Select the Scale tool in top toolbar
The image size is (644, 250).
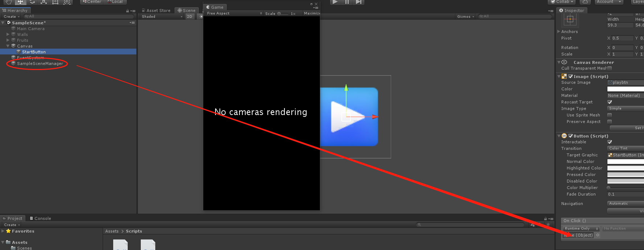click(x=44, y=2)
